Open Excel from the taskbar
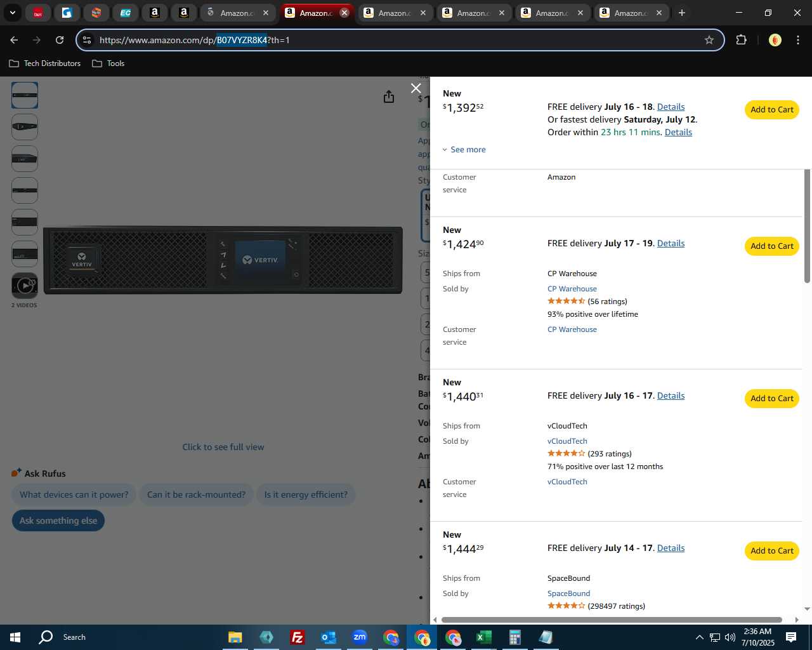The height and width of the screenshot is (650, 812). click(x=484, y=637)
